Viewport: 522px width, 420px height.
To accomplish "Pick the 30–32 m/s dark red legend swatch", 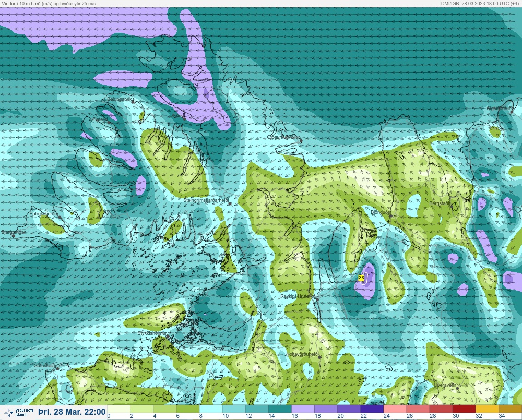I will tap(464, 409).
